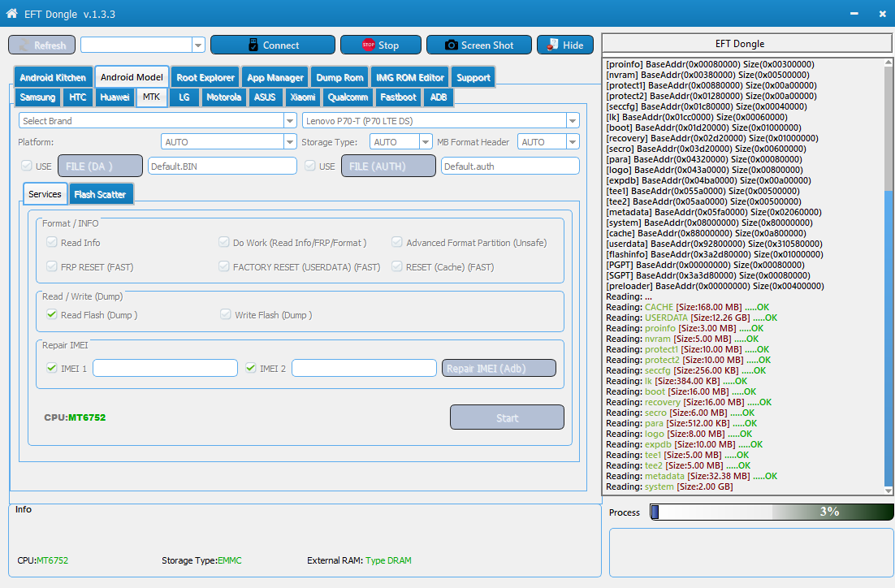Viewport: 895px width, 588px height.
Task: Open the Select Brand dropdown
Action: [x=290, y=120]
